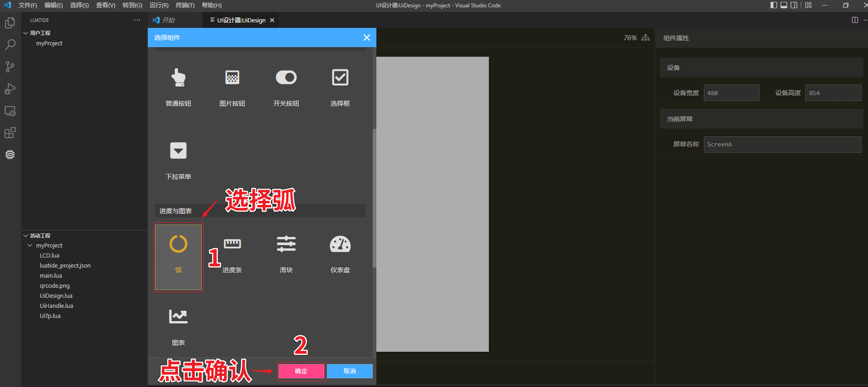
Task: Click the 确定 confirm button
Action: [301, 371]
